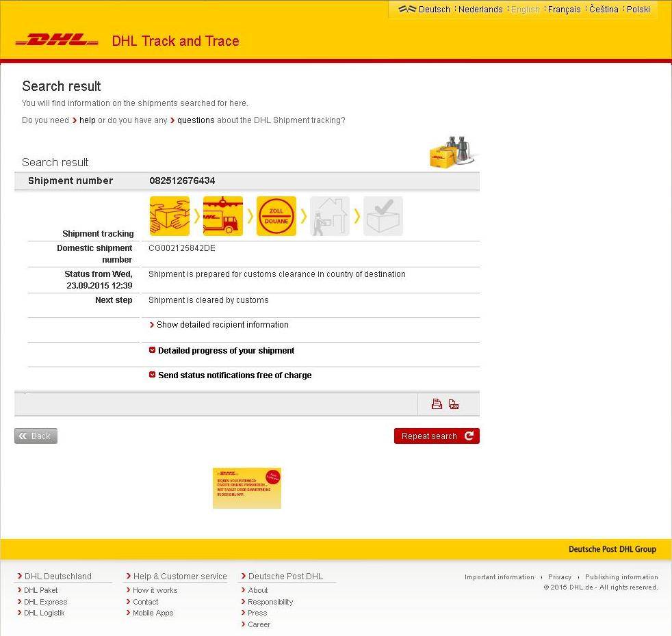Image resolution: width=672 pixels, height=636 pixels.
Task: Open the help link
Action: (87, 120)
